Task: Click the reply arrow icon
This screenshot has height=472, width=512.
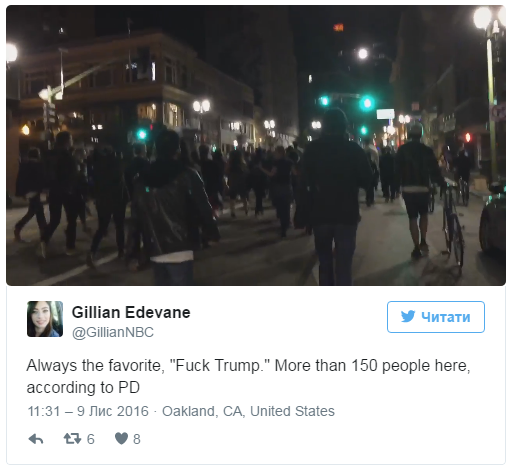Action: [36, 439]
